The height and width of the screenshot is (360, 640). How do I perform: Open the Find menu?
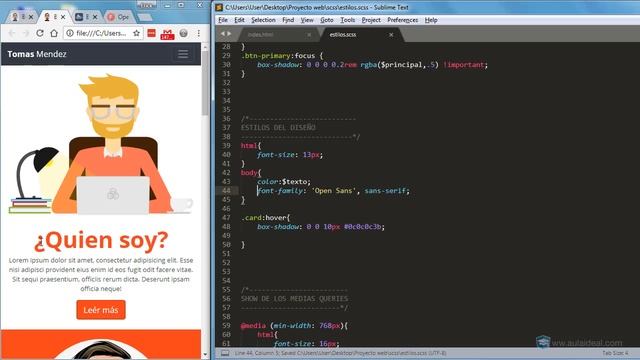(288, 20)
